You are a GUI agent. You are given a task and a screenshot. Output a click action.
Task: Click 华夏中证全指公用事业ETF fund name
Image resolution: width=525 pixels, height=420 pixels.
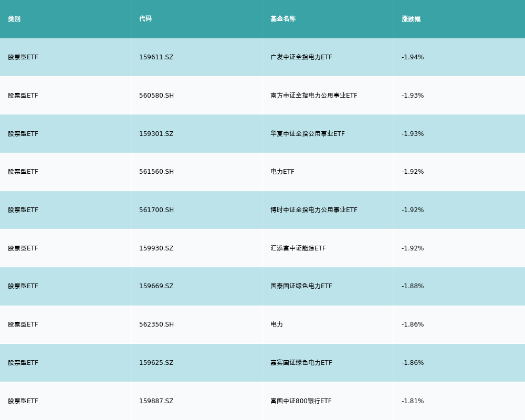307,134
